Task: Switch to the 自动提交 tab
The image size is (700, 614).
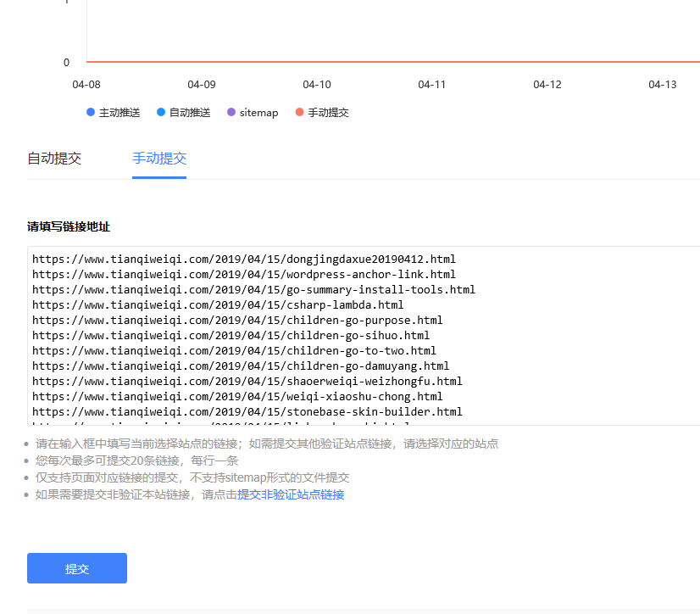Action: [54, 159]
